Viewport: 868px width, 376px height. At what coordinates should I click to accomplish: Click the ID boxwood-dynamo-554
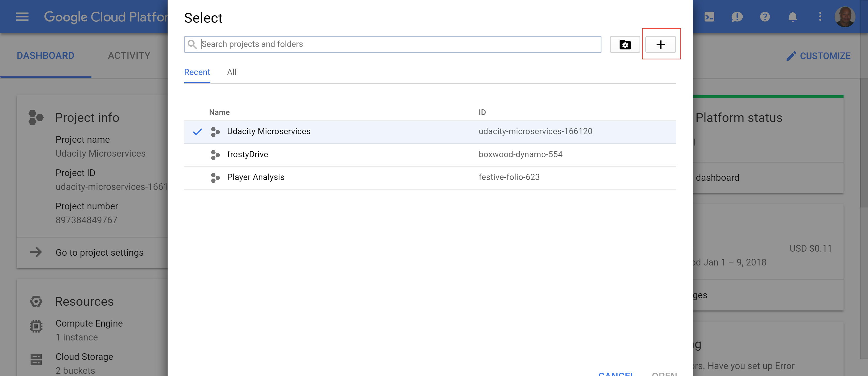520,154
